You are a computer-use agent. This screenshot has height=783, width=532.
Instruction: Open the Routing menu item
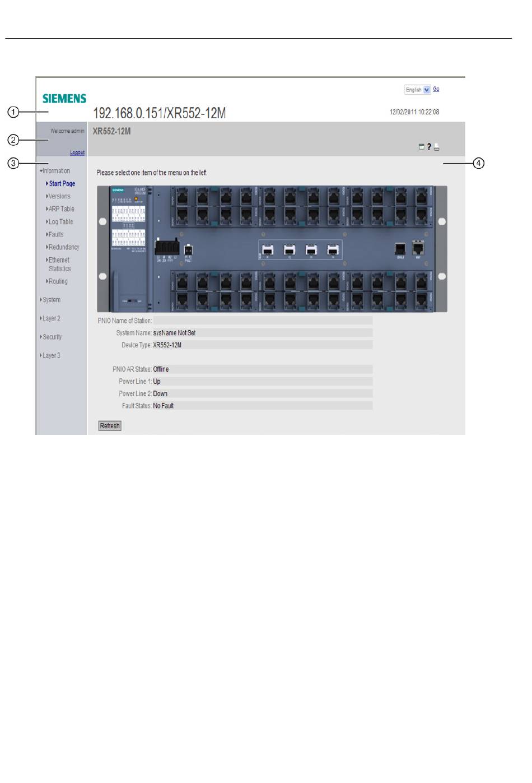pos(57,281)
